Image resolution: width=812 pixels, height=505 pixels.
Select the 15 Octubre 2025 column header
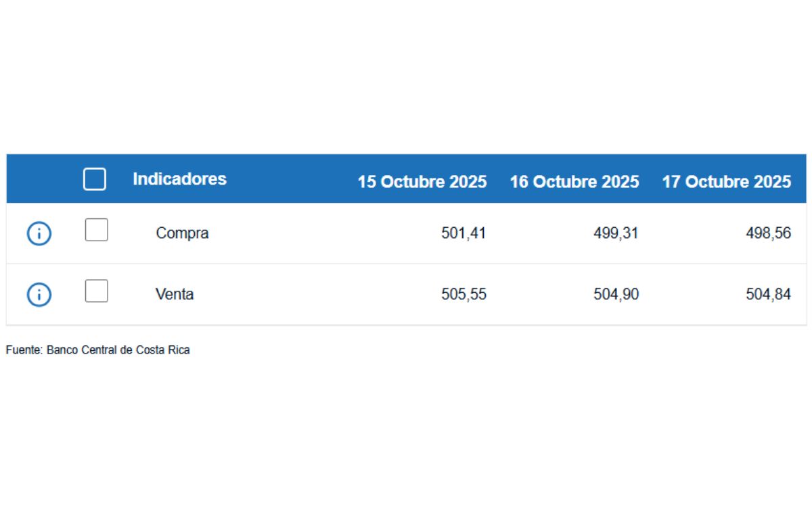click(422, 182)
